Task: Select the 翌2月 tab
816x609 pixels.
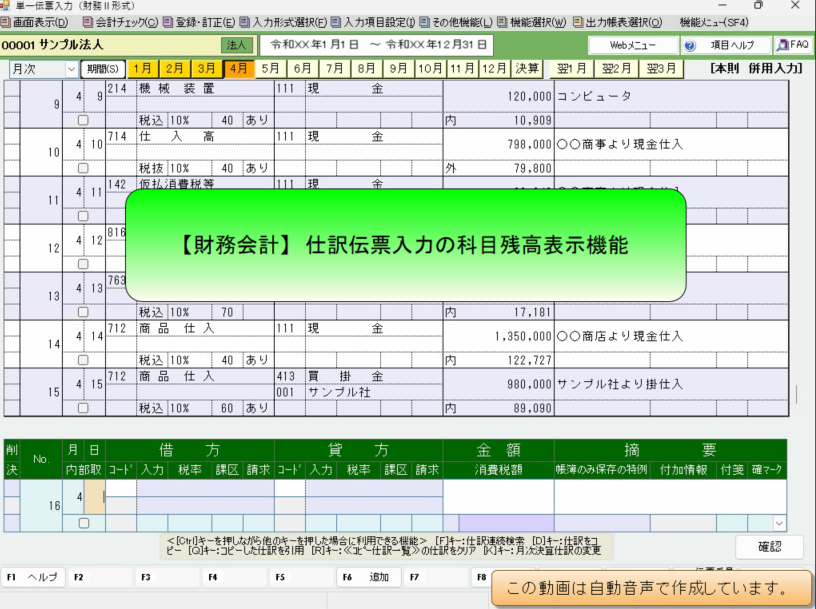Action: (617, 69)
